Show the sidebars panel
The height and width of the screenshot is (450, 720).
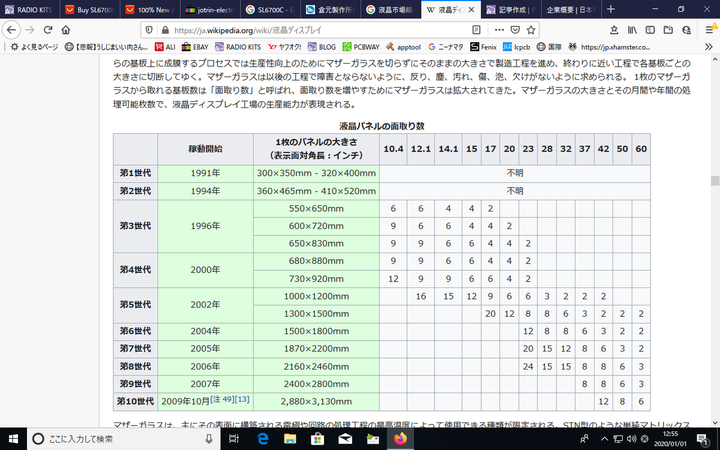coord(650,30)
